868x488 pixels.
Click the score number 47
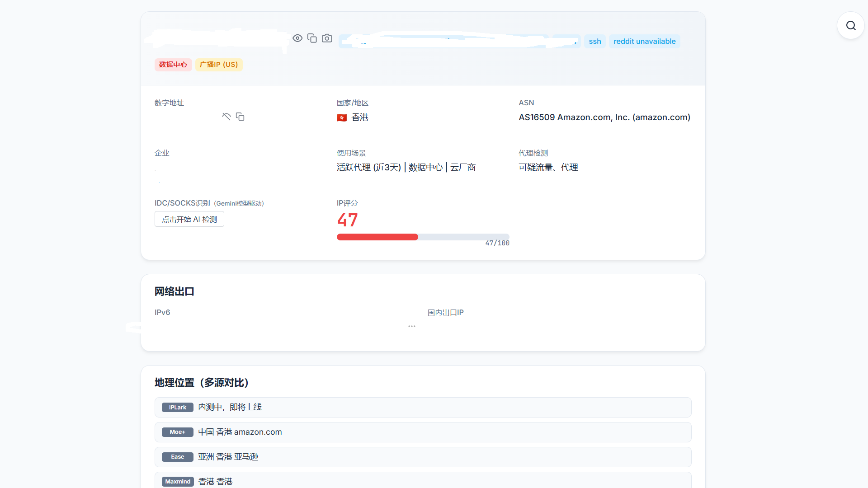348,221
